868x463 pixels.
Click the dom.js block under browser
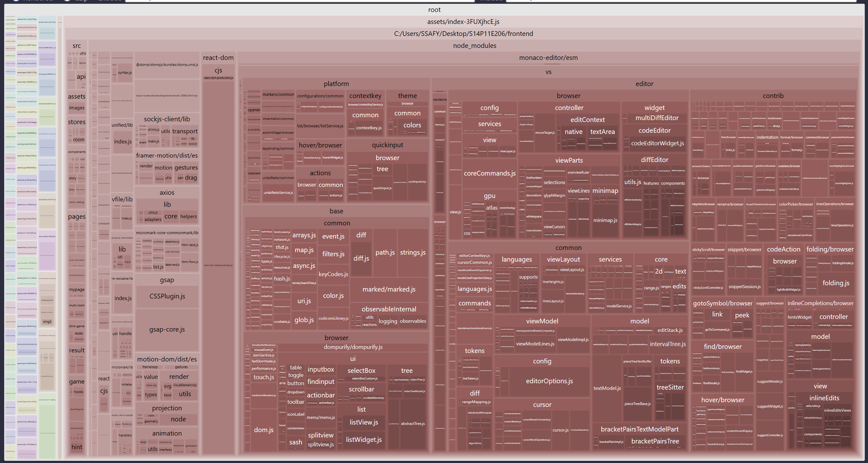pyautogui.click(x=264, y=430)
